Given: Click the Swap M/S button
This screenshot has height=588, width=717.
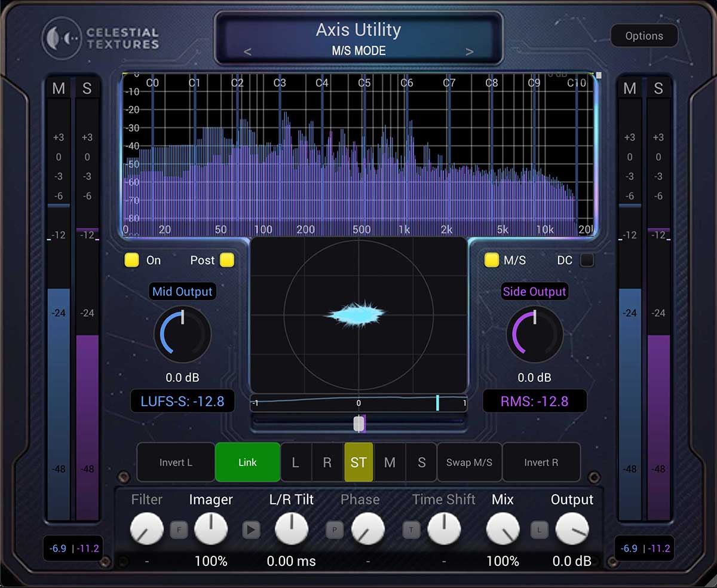Looking at the screenshot, I should point(470,462).
